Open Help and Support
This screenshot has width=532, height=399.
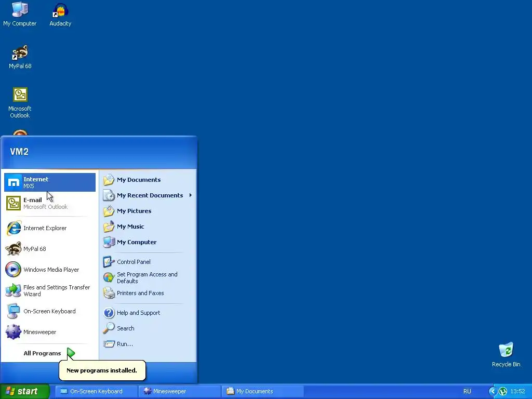pyautogui.click(x=148, y=313)
